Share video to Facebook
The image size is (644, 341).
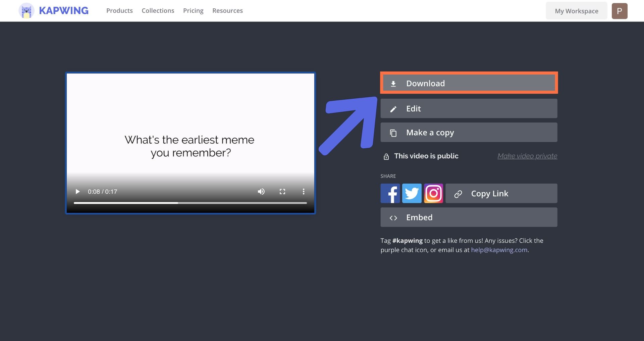pos(390,193)
